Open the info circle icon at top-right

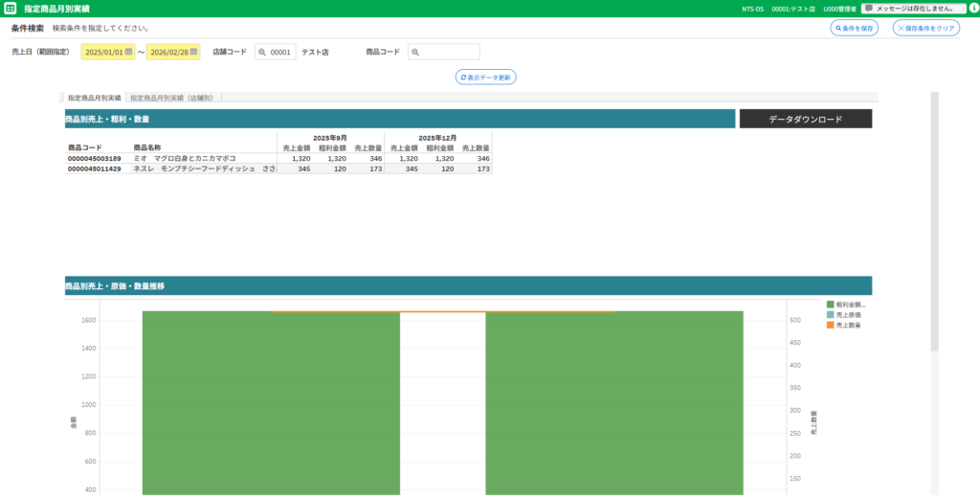pos(973,9)
